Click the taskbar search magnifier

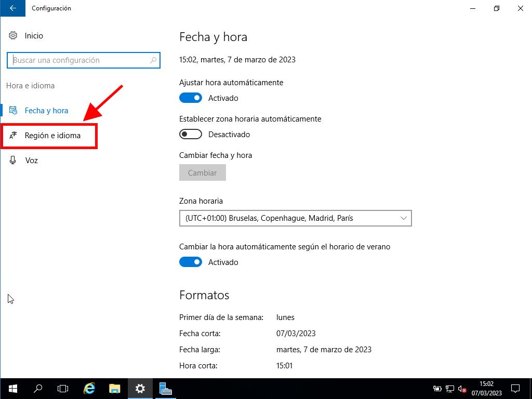click(x=38, y=389)
